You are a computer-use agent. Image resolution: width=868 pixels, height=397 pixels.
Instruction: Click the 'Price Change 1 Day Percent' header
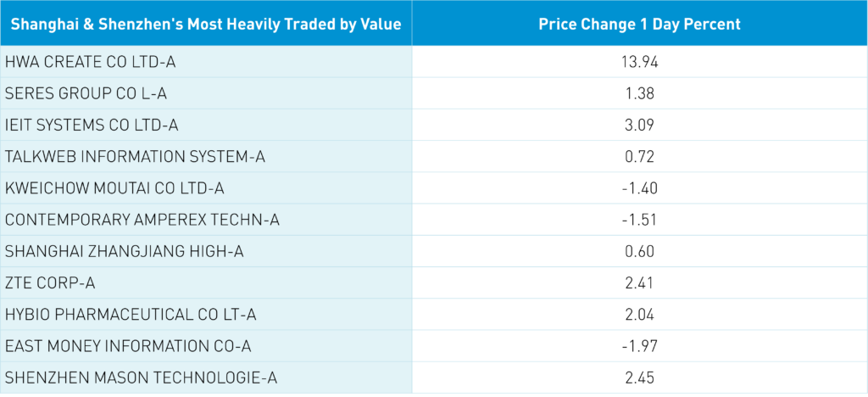click(639, 24)
